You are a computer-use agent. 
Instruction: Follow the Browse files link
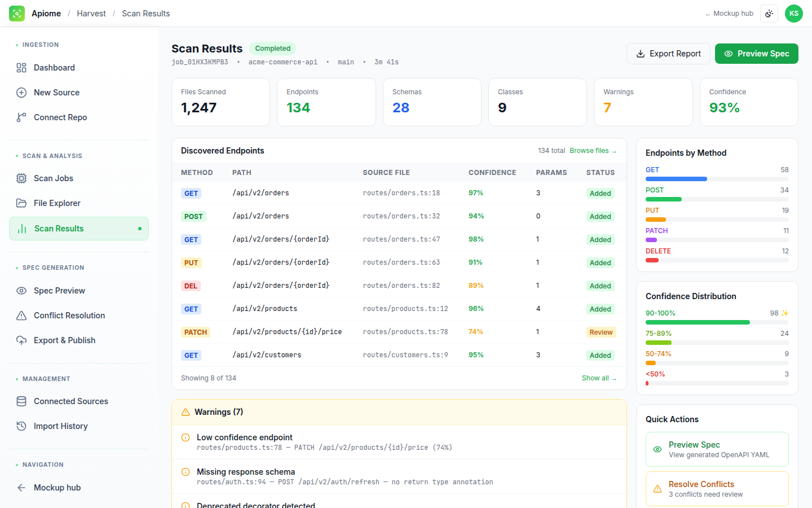[593, 151]
